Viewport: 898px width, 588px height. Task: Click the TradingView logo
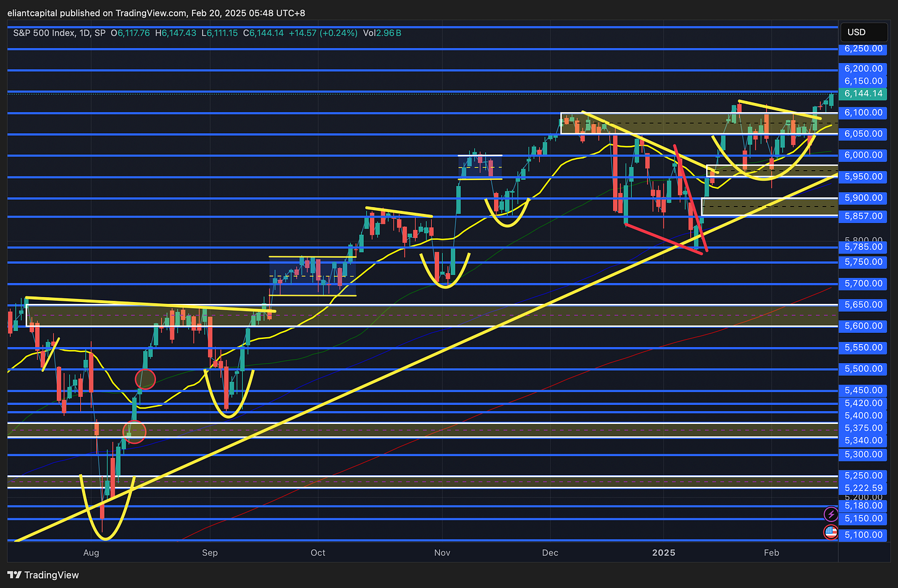click(43, 575)
